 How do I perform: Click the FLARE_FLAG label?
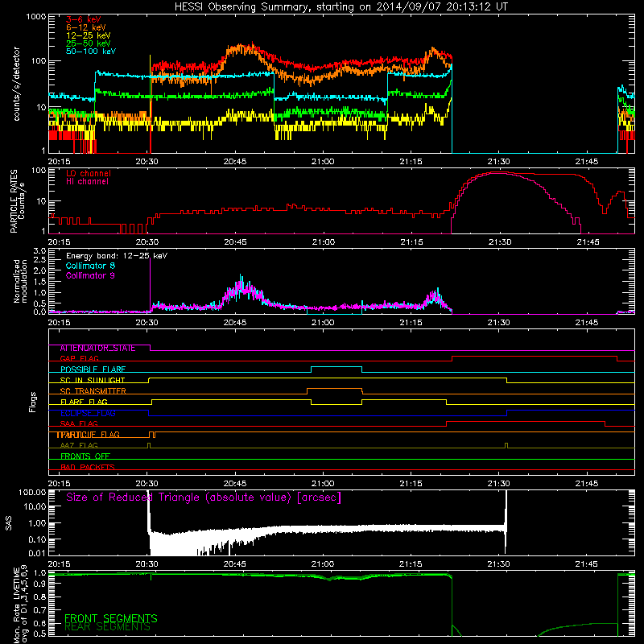84,402
